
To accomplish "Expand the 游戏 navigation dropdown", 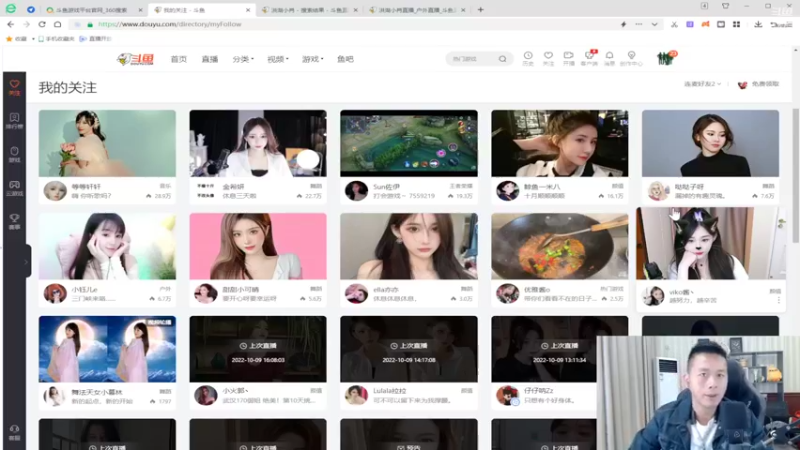I will (312, 59).
